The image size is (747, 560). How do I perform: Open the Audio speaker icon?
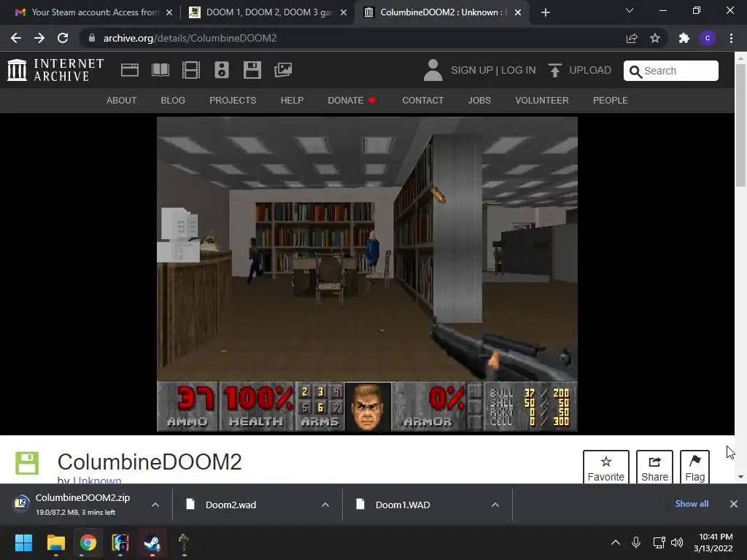click(x=222, y=70)
